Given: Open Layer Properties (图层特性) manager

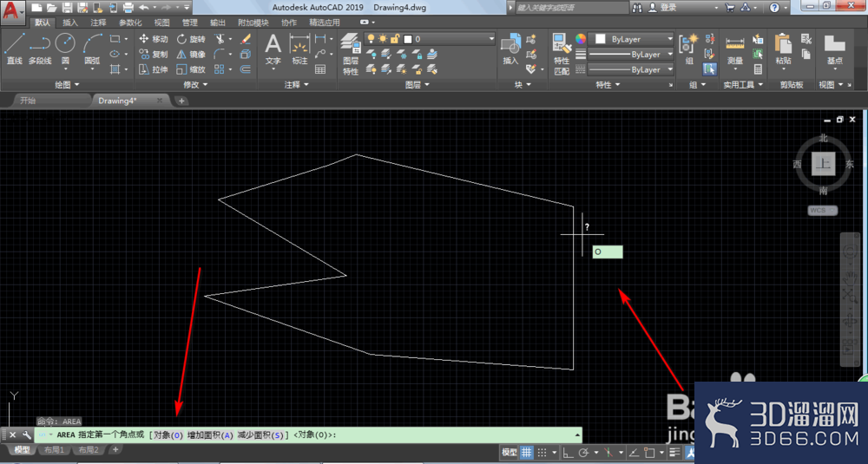Looking at the screenshot, I should tap(351, 54).
